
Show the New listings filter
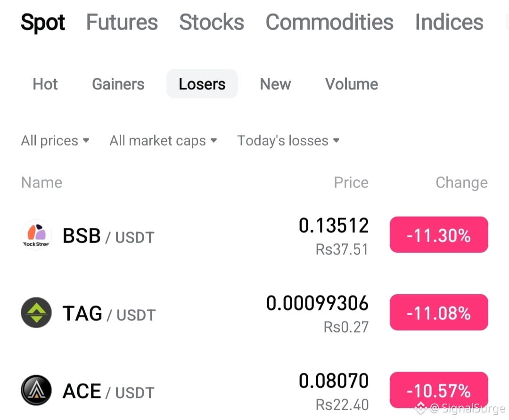(275, 84)
